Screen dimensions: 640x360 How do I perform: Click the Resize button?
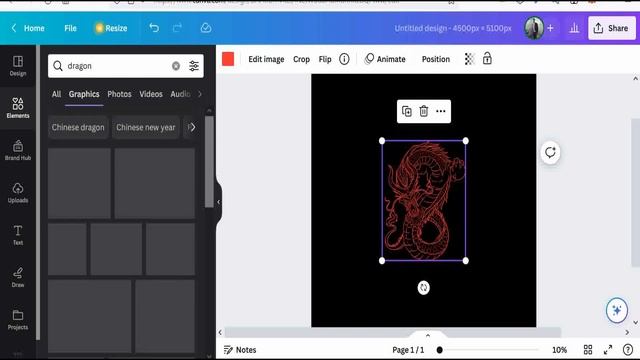[x=111, y=28]
